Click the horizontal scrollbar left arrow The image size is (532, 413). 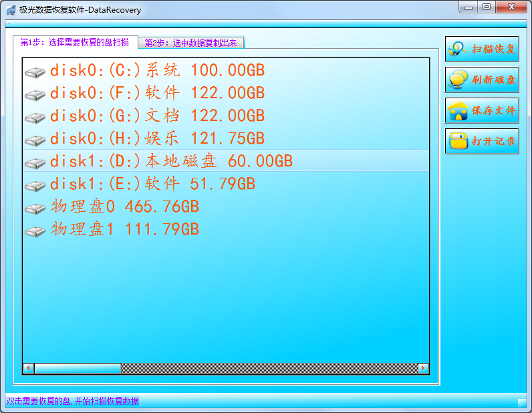[x=28, y=368]
